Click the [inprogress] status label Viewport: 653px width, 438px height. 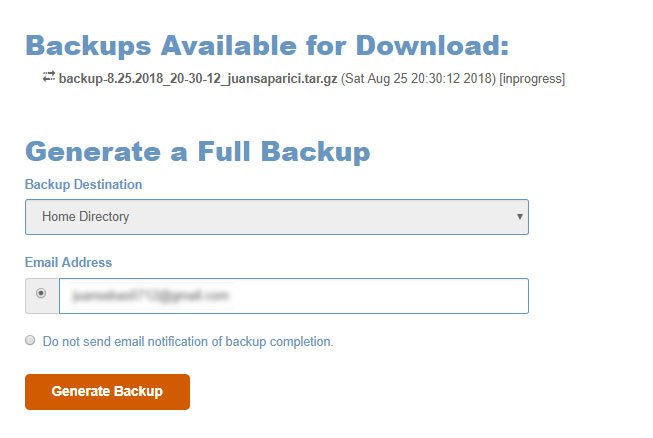click(x=532, y=78)
